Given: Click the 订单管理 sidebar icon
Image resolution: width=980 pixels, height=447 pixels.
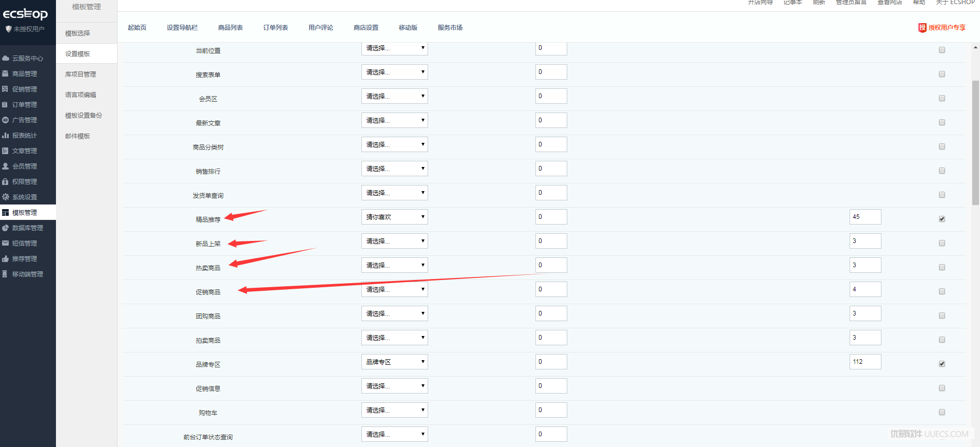Looking at the screenshot, I should [6, 105].
